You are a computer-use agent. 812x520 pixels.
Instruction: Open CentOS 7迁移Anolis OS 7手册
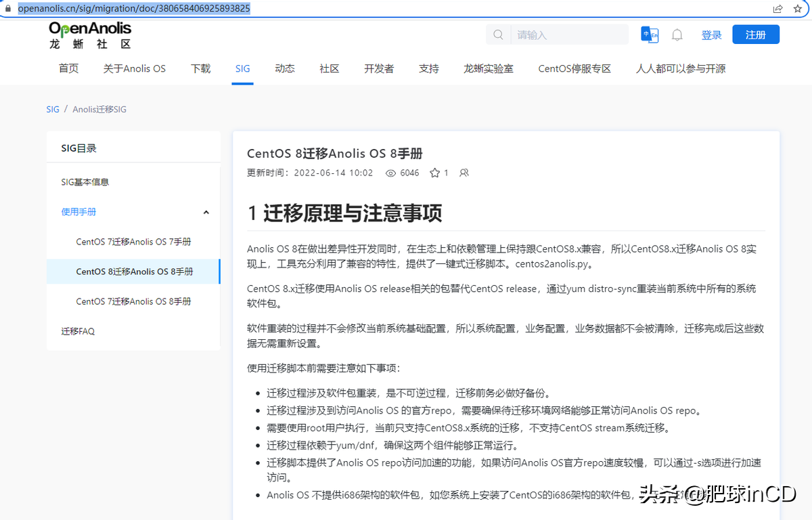pyautogui.click(x=133, y=242)
